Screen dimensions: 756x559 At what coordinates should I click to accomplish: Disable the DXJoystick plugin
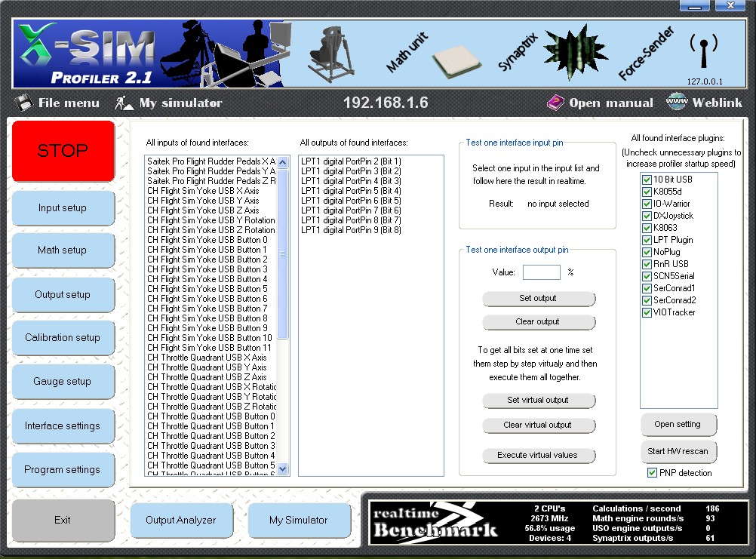pos(647,216)
